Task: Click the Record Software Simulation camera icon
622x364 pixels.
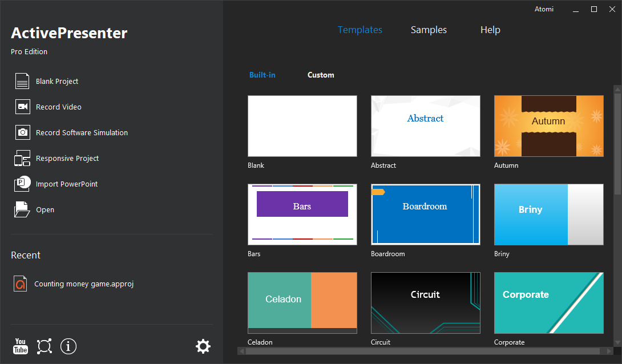Action: point(23,132)
